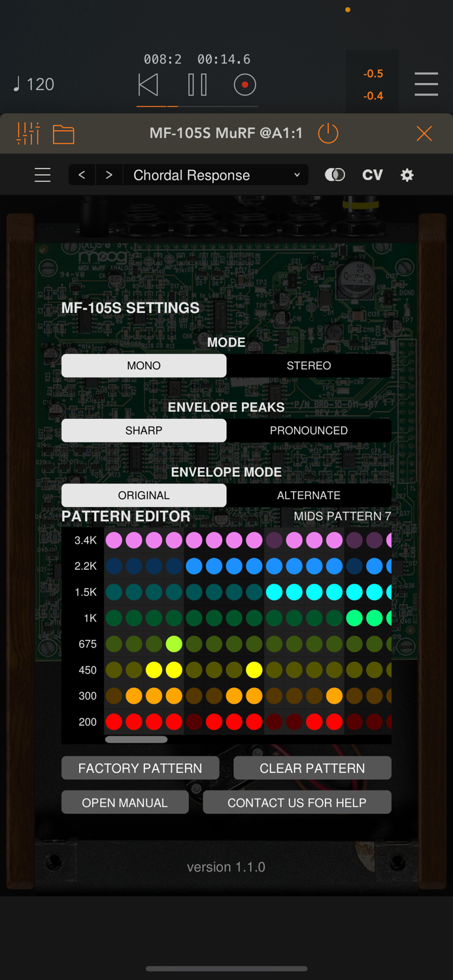Open the orange mixer faders icon

[28, 133]
